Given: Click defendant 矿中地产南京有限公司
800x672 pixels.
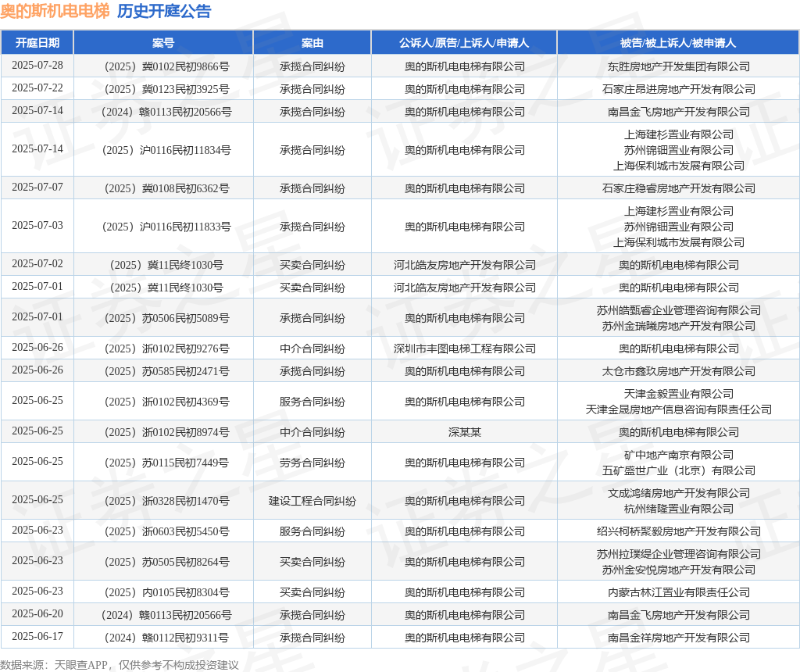Looking at the screenshot, I should pyautogui.click(x=679, y=455).
